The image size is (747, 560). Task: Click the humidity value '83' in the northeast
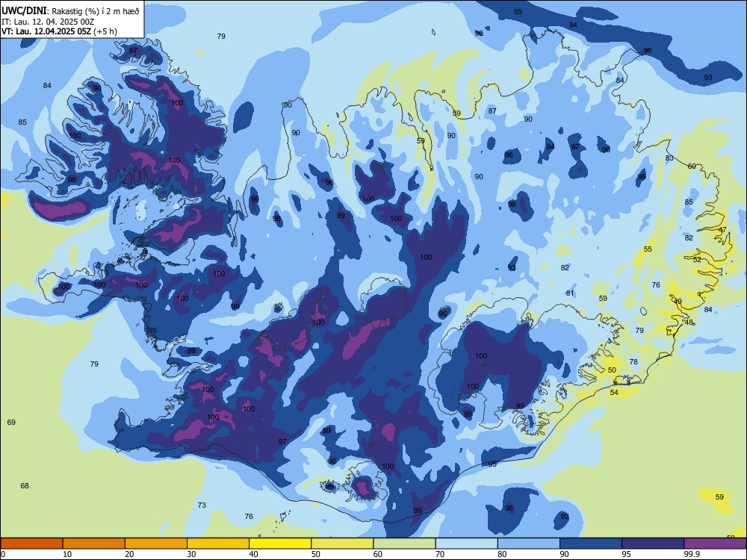pyautogui.click(x=669, y=158)
